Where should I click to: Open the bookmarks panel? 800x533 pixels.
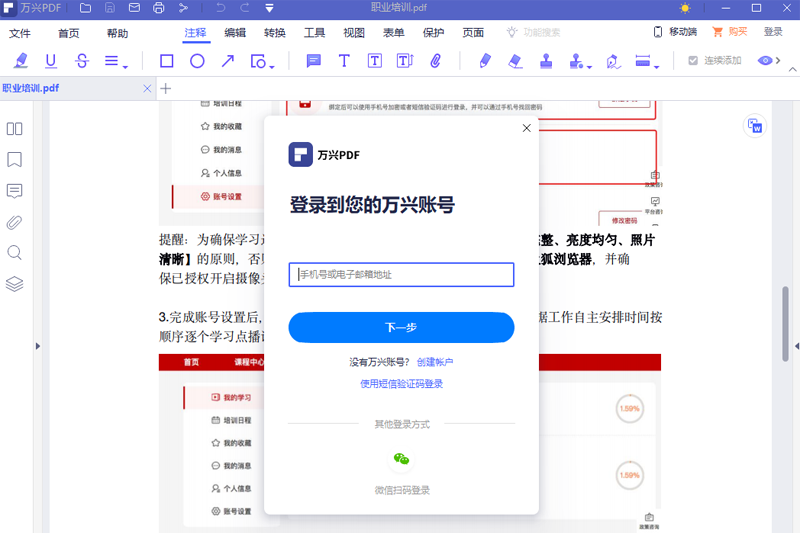pos(14,160)
